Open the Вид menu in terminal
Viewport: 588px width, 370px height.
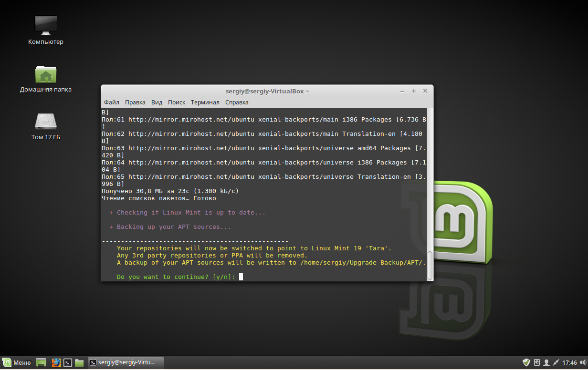click(x=157, y=103)
